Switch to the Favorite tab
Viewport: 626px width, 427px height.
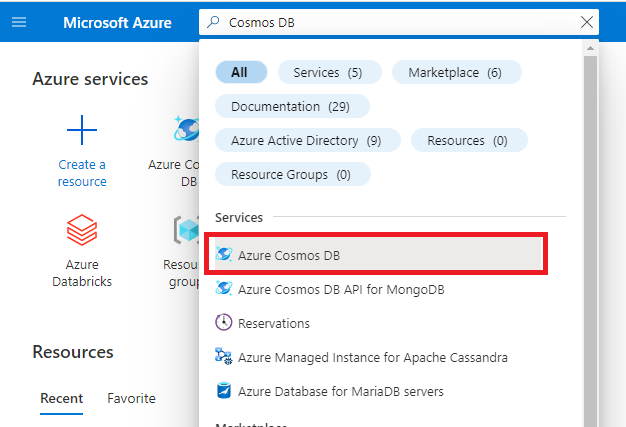(x=131, y=398)
